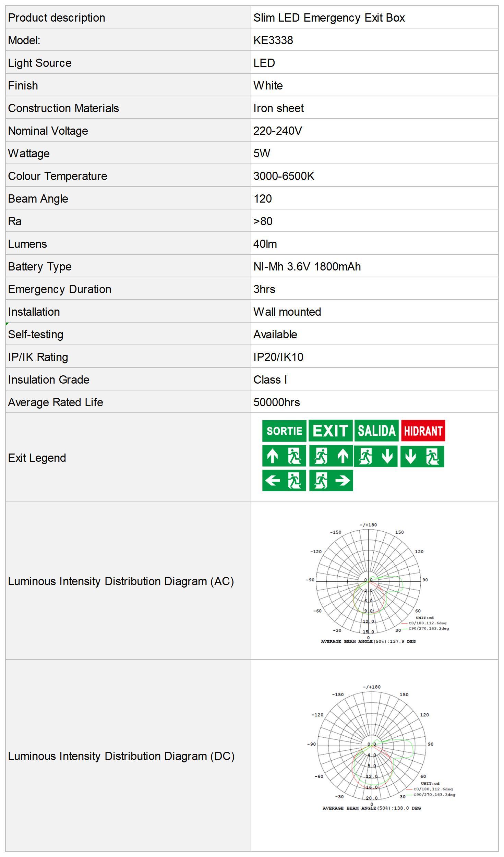Viewport: 504px width, 857px height.
Task: Select the down-arrow-then-running-man sign
Action: (422, 456)
